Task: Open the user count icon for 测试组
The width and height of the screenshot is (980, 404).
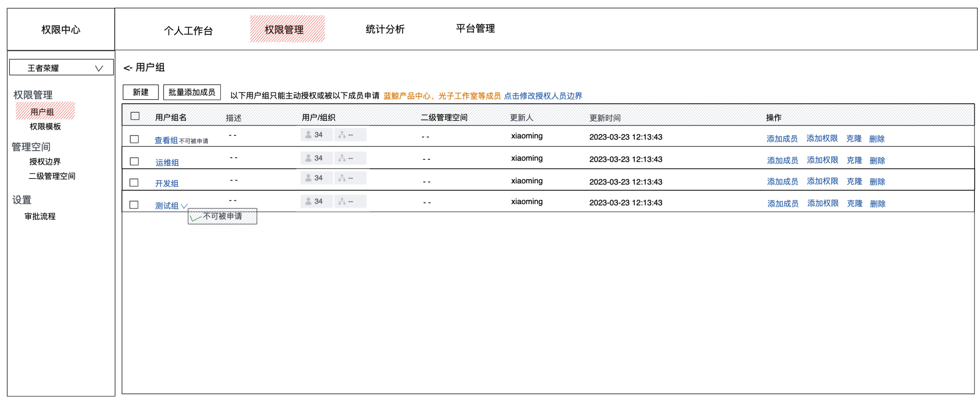Action: (x=317, y=201)
